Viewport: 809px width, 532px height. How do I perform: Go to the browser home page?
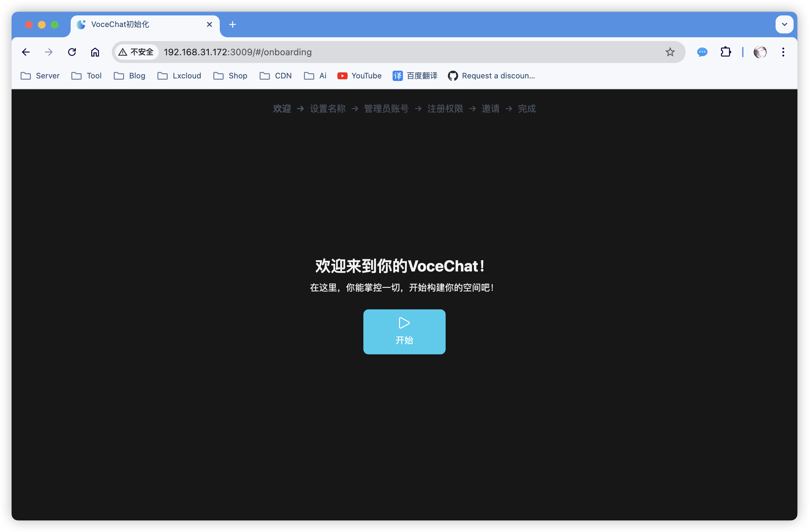point(95,52)
